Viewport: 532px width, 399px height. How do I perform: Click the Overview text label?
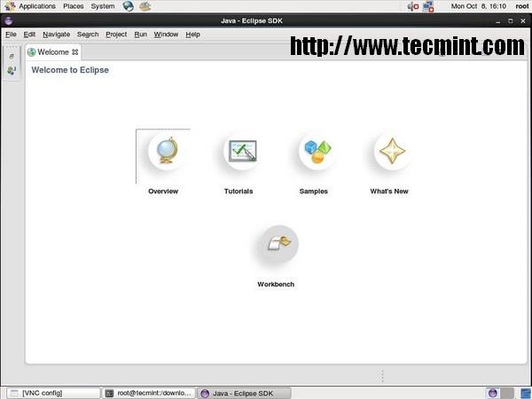163,191
